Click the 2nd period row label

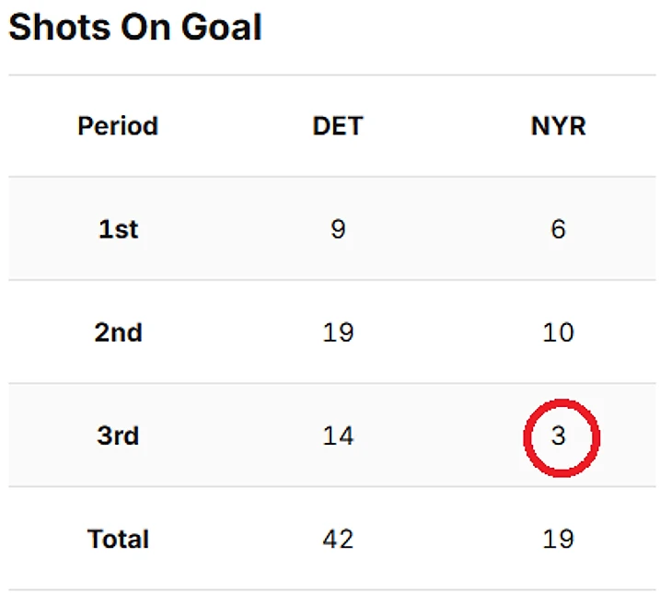coord(118,332)
